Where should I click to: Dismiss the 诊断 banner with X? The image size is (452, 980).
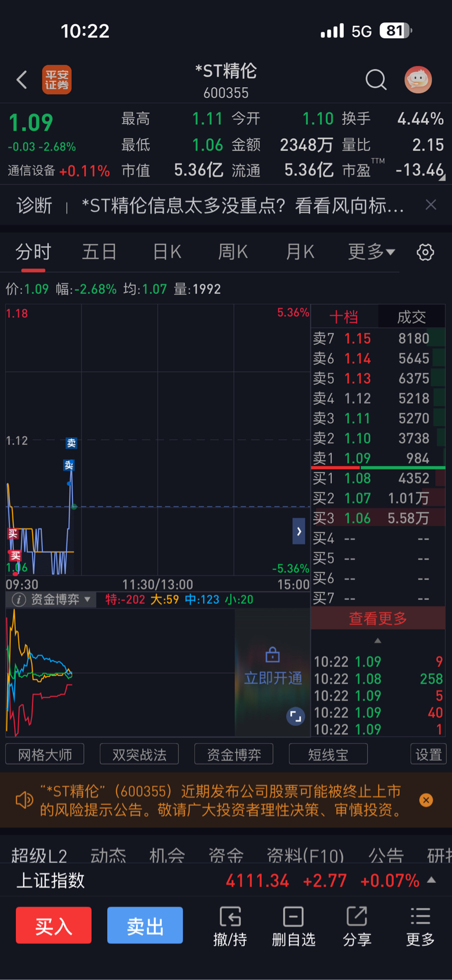coord(431,205)
